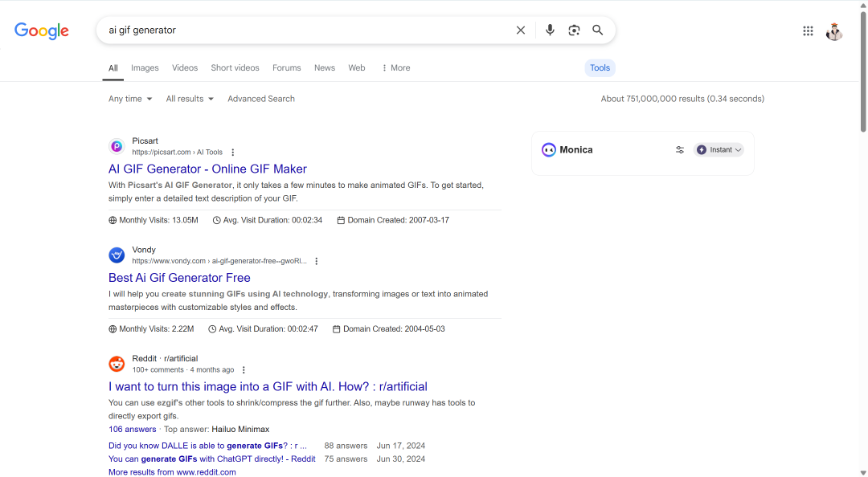Open the three-dot menu for Picsart result
868x477 pixels.
pyautogui.click(x=233, y=153)
